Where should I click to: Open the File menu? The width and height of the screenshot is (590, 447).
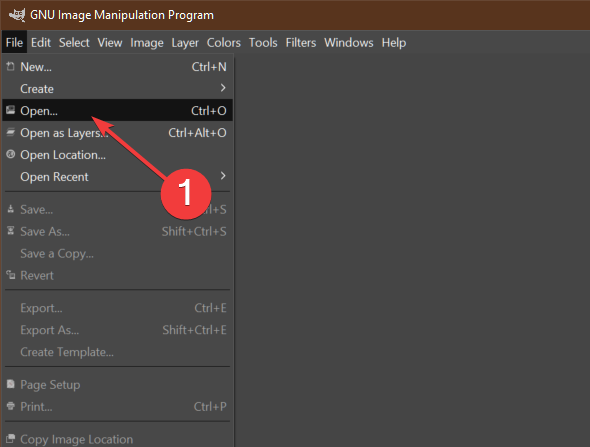(14, 43)
